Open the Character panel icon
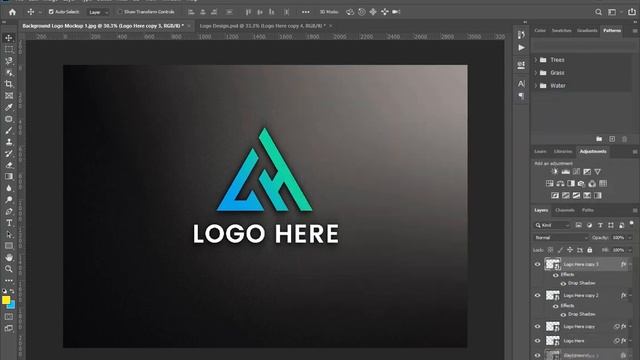This screenshot has width=640, height=360. pyautogui.click(x=521, y=84)
